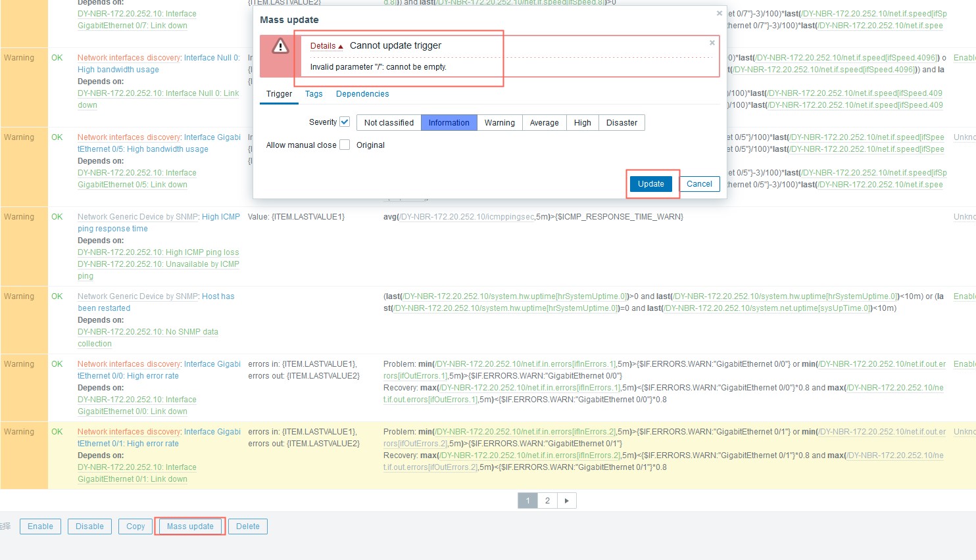The width and height of the screenshot is (976, 560).
Task: Select Not classified severity
Action: 388,123
